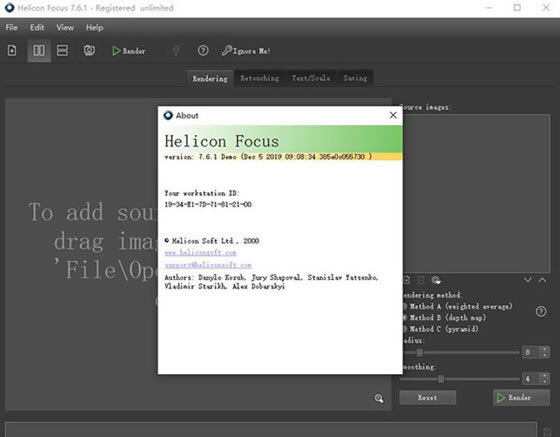Click inside the source images list panel
Screen dimensions: 560x437
point(476,193)
